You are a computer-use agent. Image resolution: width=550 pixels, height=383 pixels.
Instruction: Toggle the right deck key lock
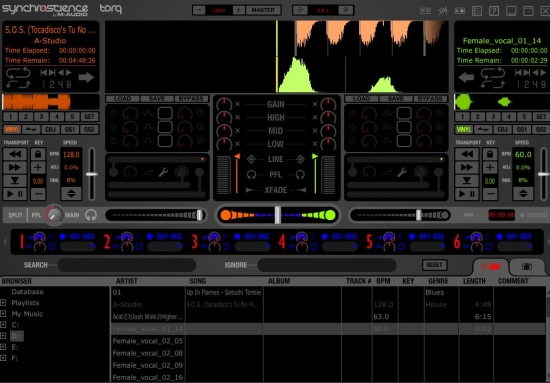tap(490, 154)
